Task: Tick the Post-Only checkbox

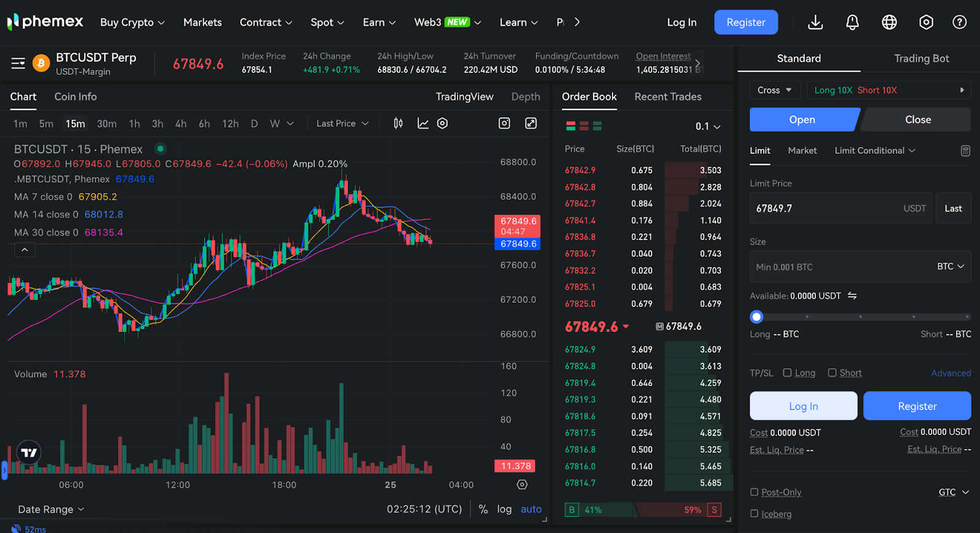Action: coord(755,492)
